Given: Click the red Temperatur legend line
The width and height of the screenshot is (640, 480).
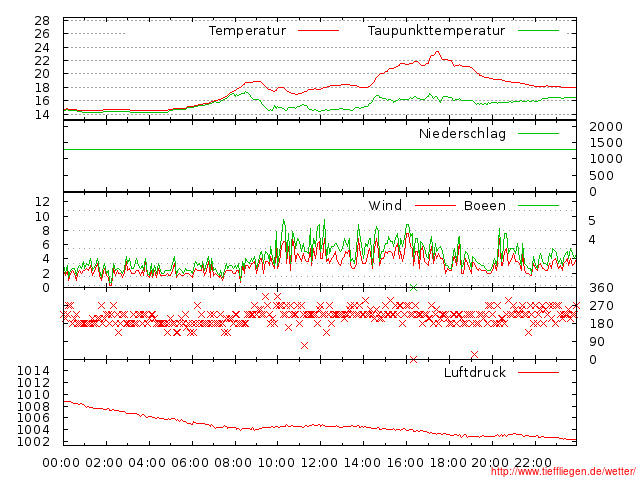Looking at the screenshot, I should click(x=318, y=31).
